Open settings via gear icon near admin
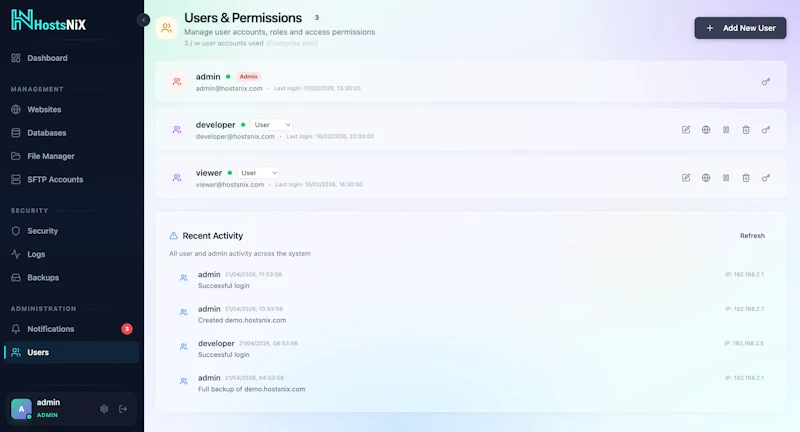The height and width of the screenshot is (432, 800). coord(104,409)
